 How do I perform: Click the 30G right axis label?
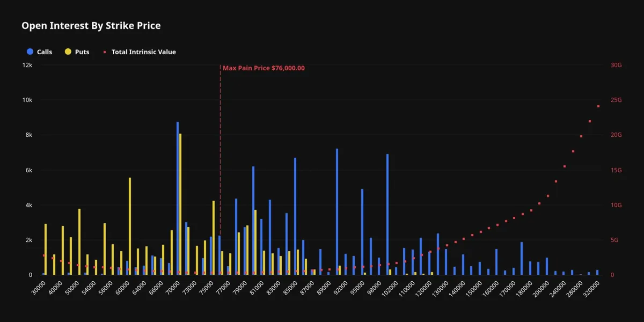tap(616, 65)
